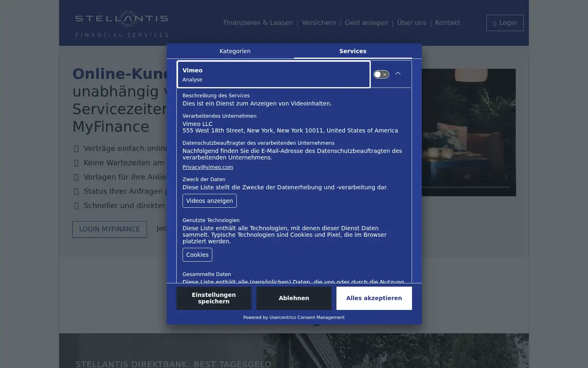Open Finanzieren & Leasen menu
588x368 pixels.
tap(258, 23)
